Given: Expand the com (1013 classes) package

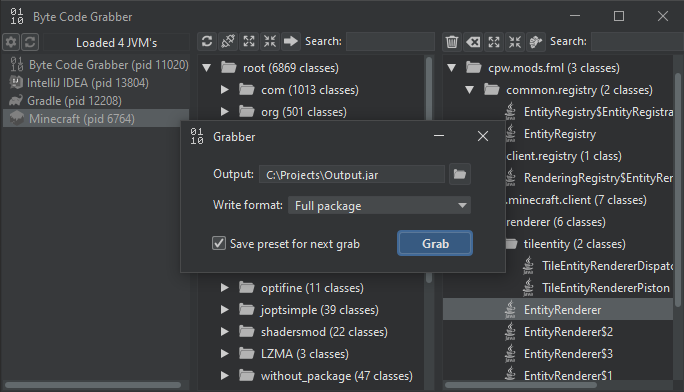Looking at the screenshot, I should 225,90.
